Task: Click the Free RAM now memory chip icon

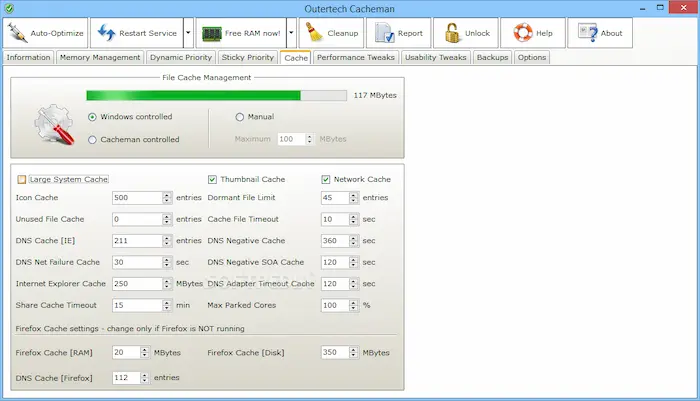Action: 212,33
